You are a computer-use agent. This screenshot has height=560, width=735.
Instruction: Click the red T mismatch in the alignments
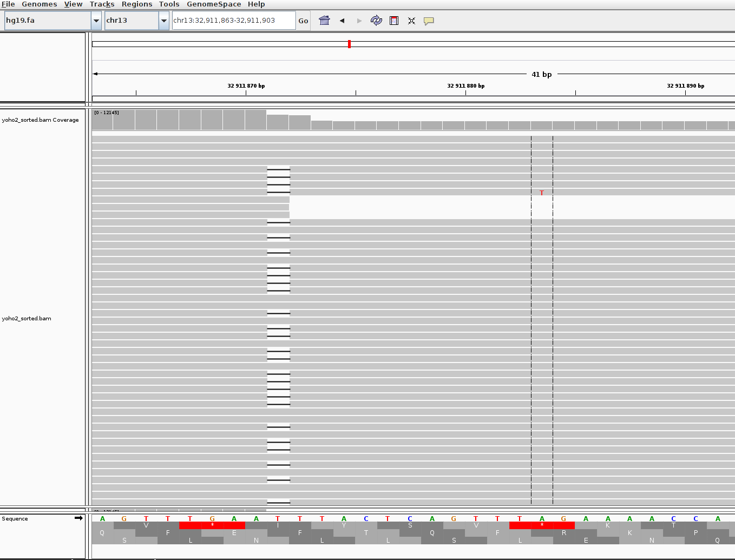[542, 193]
